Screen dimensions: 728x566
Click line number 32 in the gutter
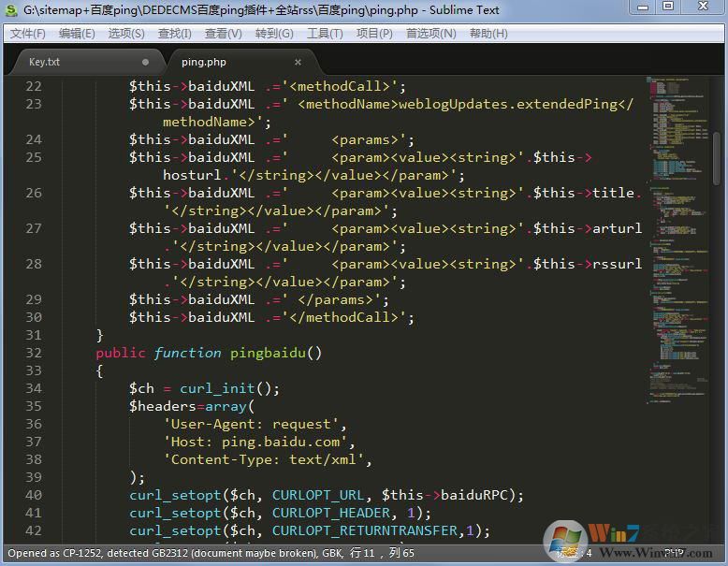[34, 353]
